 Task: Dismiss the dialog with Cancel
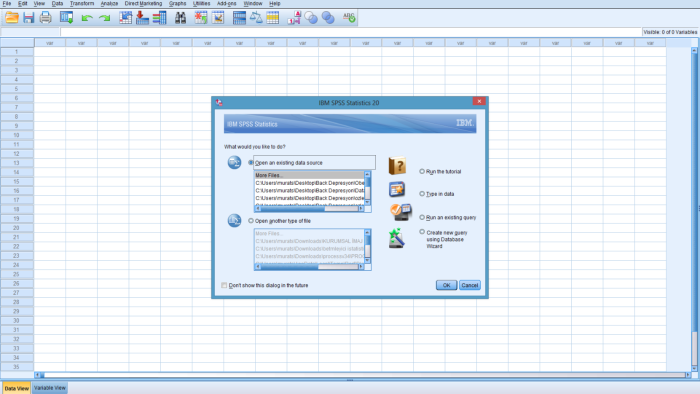point(470,285)
